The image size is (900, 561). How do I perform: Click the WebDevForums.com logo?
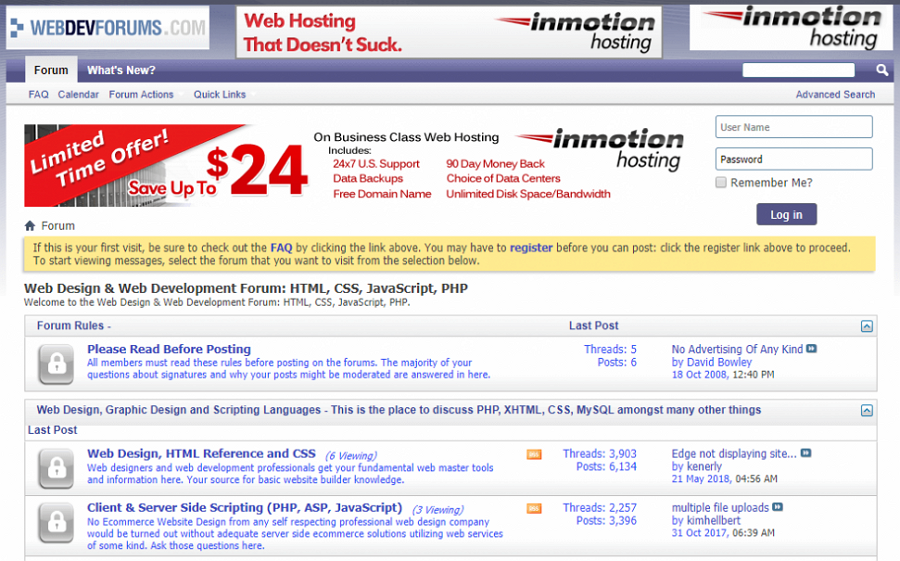coord(108,28)
